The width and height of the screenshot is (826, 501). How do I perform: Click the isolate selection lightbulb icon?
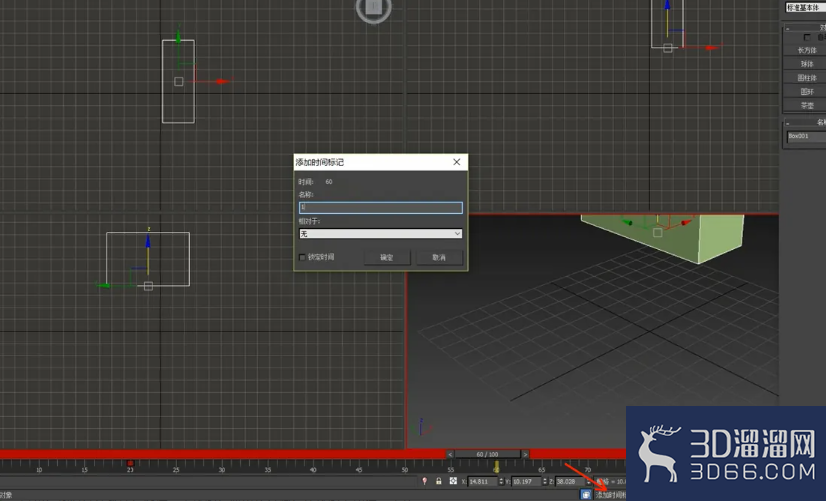425,481
